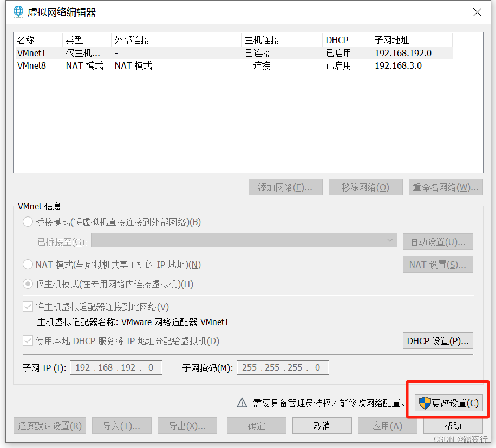This screenshot has width=496, height=448.
Task: Click the 取消 button
Action: 322,426
